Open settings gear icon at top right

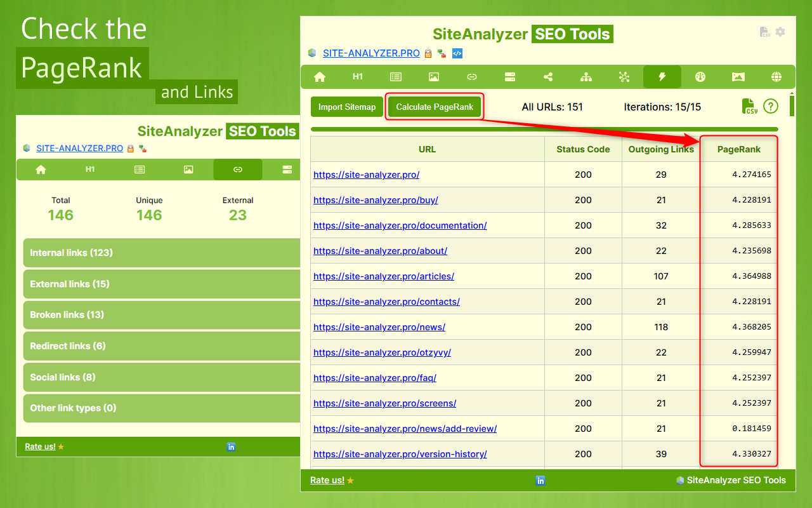pyautogui.click(x=780, y=32)
